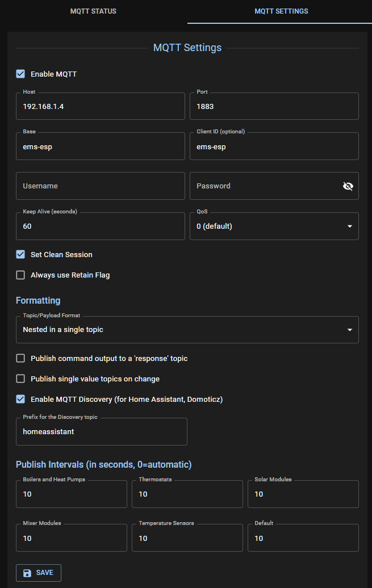
Task: Edit the Port number field
Action: 274,107
